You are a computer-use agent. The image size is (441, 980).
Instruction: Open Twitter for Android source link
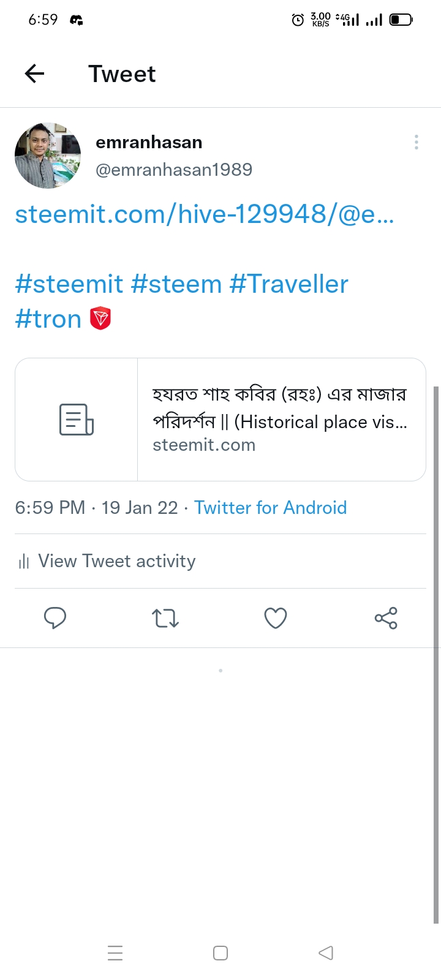tap(271, 508)
